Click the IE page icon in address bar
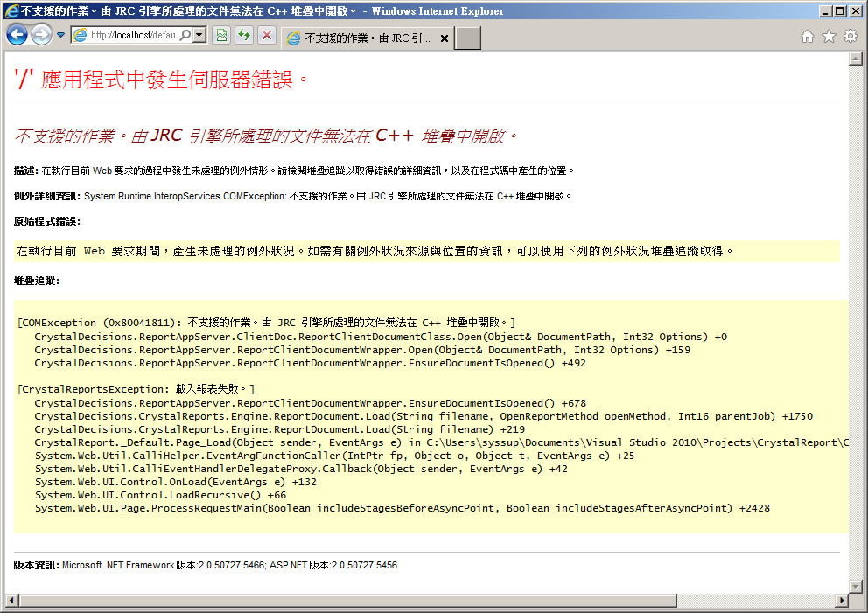The width and height of the screenshot is (868, 613). [80, 35]
